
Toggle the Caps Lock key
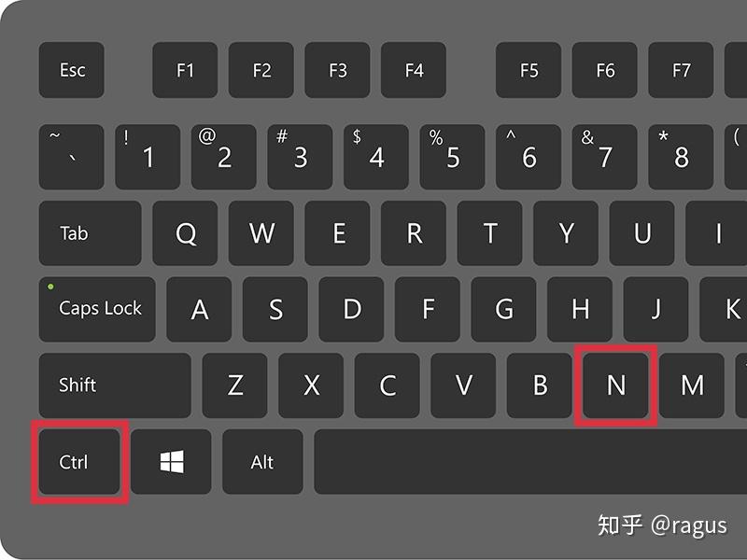coord(97,309)
